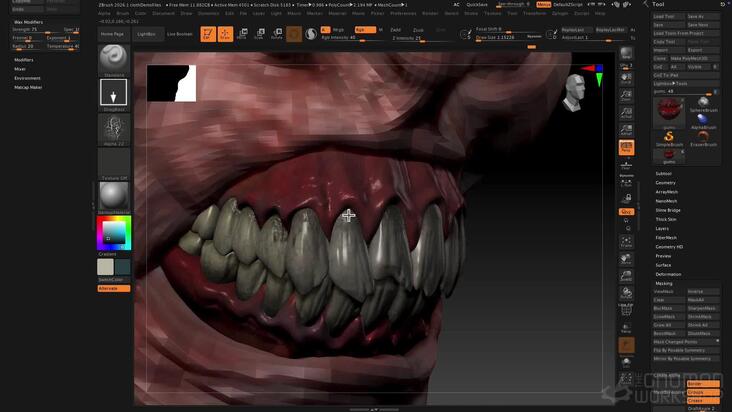Viewport: 732px width, 412px height.
Task: Click the GoZ To iPad button
Action: (x=686, y=75)
